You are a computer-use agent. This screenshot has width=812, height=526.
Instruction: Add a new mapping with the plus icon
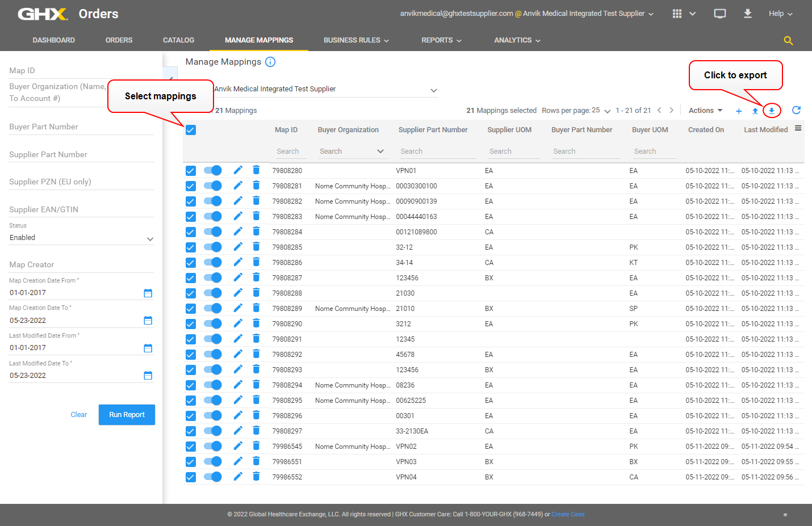[x=739, y=111]
